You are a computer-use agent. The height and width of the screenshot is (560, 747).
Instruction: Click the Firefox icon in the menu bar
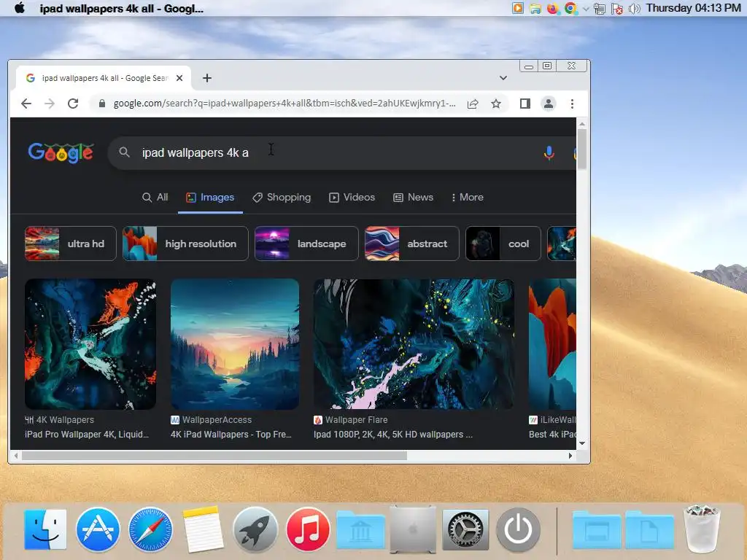pyautogui.click(x=552, y=9)
